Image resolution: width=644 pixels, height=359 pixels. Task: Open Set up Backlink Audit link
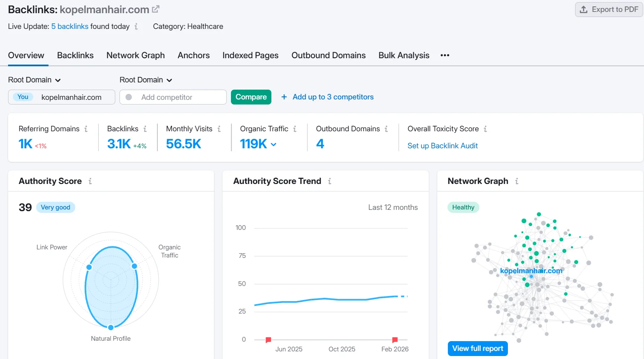(442, 146)
